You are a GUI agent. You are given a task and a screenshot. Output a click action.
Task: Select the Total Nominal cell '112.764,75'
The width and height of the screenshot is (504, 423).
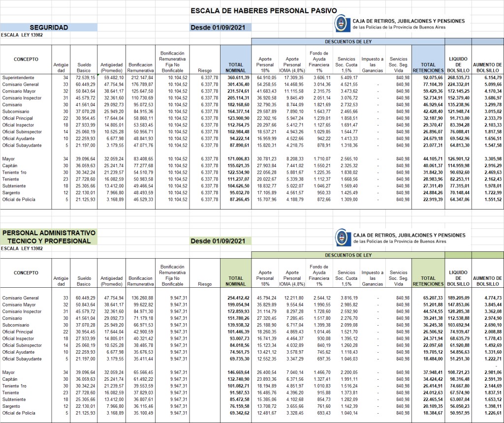[238, 125]
